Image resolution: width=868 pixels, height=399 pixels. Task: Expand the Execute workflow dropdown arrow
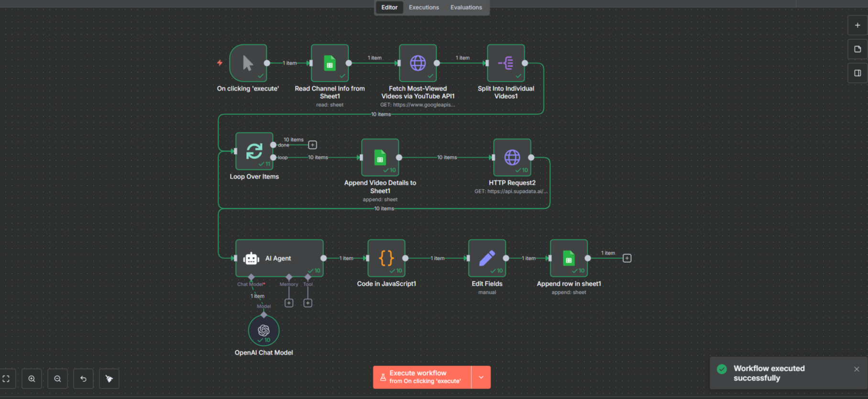pos(481,377)
